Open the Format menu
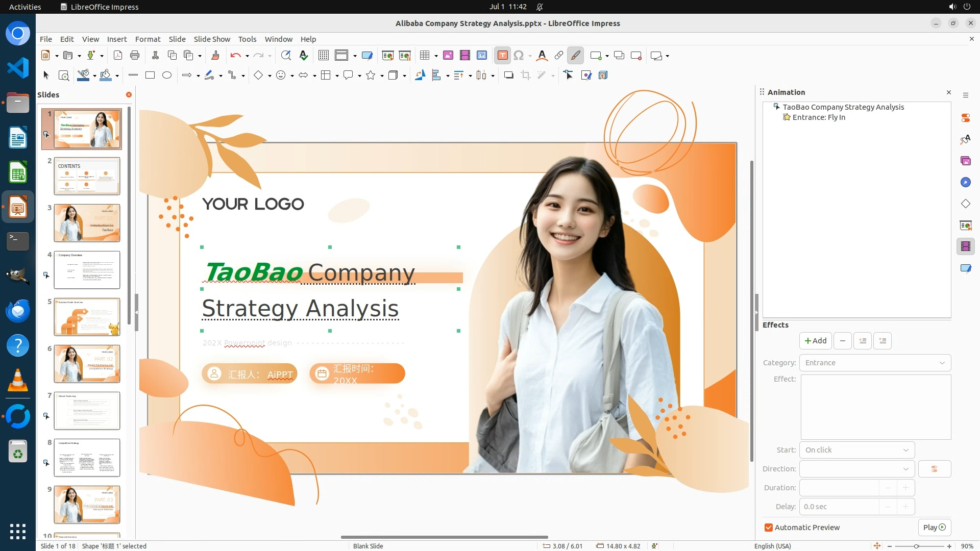Image resolution: width=980 pixels, height=551 pixels. pos(148,39)
